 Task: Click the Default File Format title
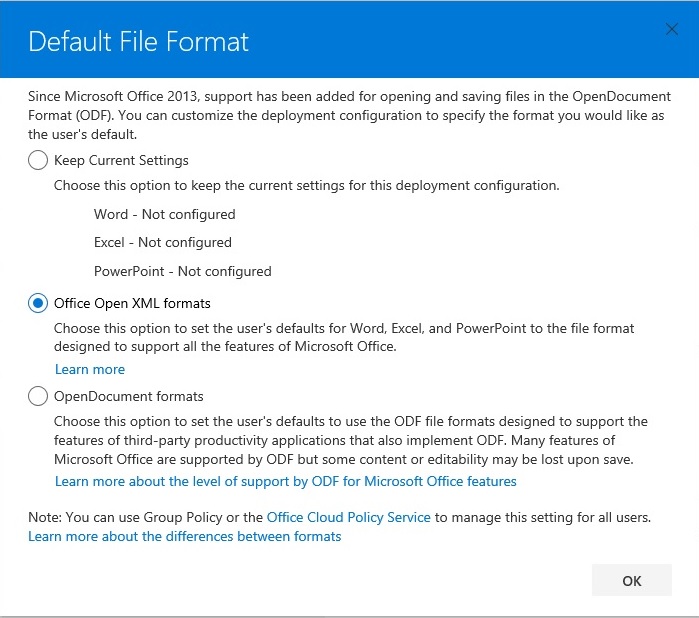point(139,42)
